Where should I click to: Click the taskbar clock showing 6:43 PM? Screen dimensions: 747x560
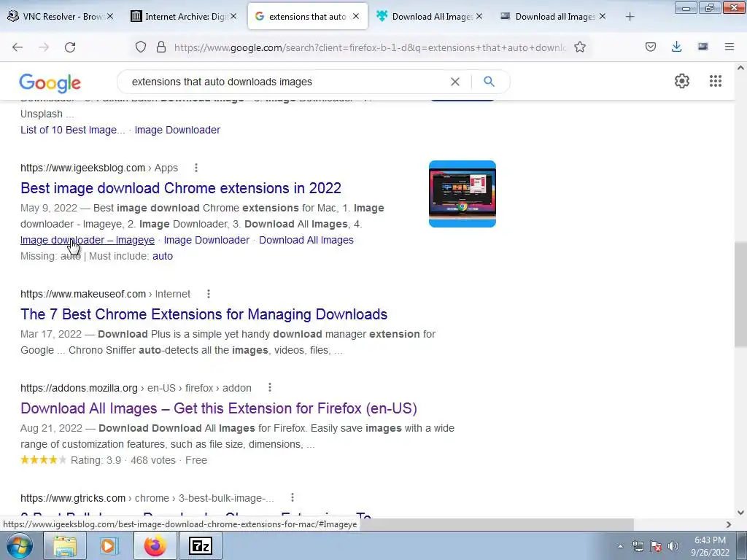[710, 546]
